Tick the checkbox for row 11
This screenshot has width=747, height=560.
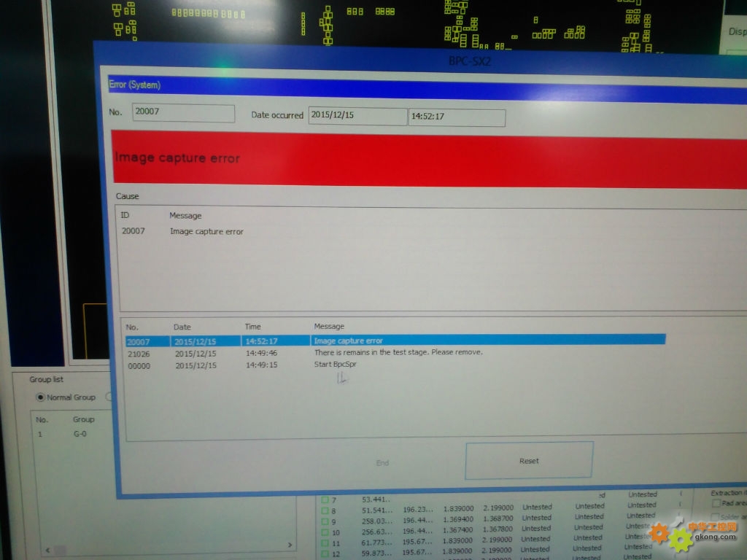[x=325, y=542]
